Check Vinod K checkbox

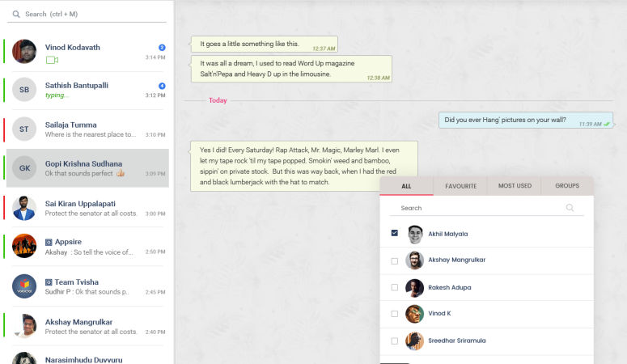(395, 314)
